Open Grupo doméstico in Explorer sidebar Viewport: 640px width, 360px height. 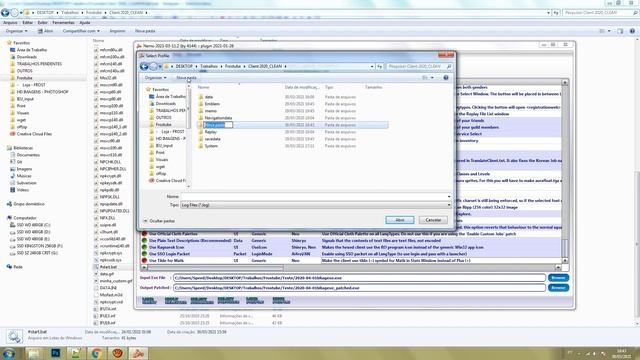(29, 204)
